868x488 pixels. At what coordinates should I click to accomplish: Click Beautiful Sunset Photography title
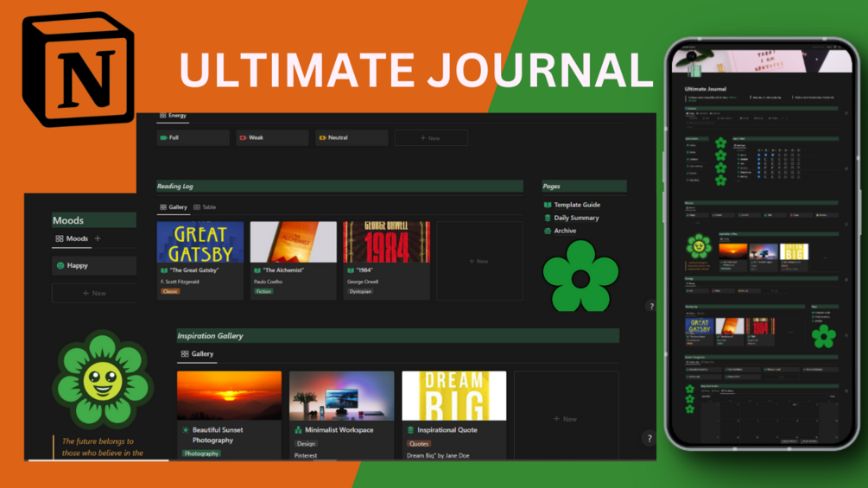click(x=218, y=435)
